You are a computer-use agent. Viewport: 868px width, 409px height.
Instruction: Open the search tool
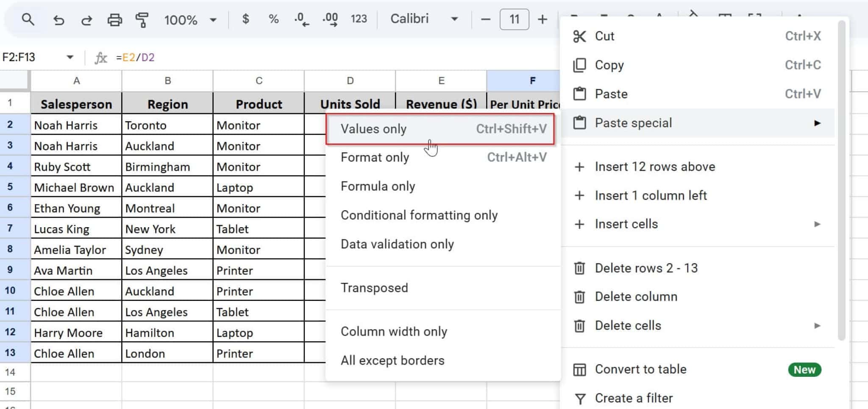point(28,19)
